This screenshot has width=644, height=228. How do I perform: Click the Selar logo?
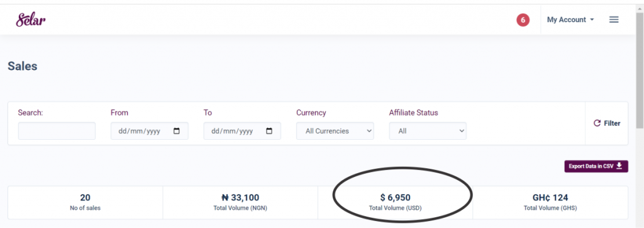(31, 20)
